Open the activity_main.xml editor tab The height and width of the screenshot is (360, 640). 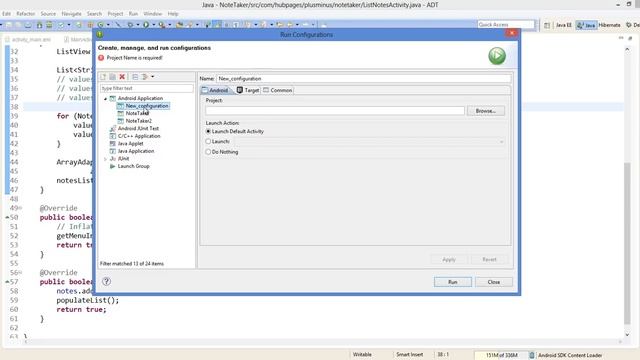click(x=28, y=40)
